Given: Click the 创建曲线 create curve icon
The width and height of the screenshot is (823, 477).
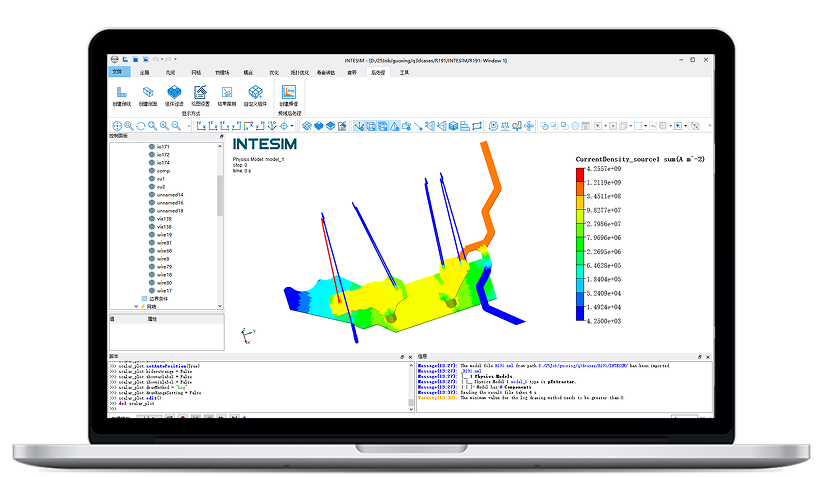Looking at the screenshot, I should (121, 93).
